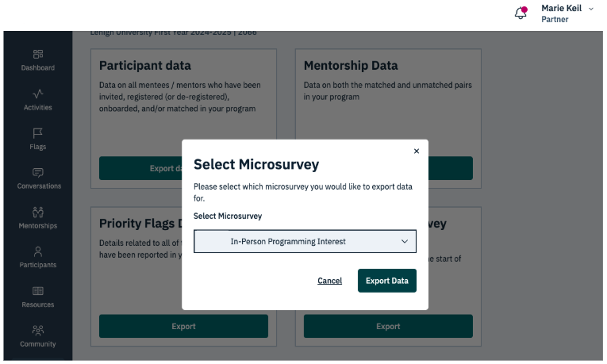Expand the Select Microsurvey dropdown
The height and width of the screenshot is (364, 607).
click(x=305, y=241)
